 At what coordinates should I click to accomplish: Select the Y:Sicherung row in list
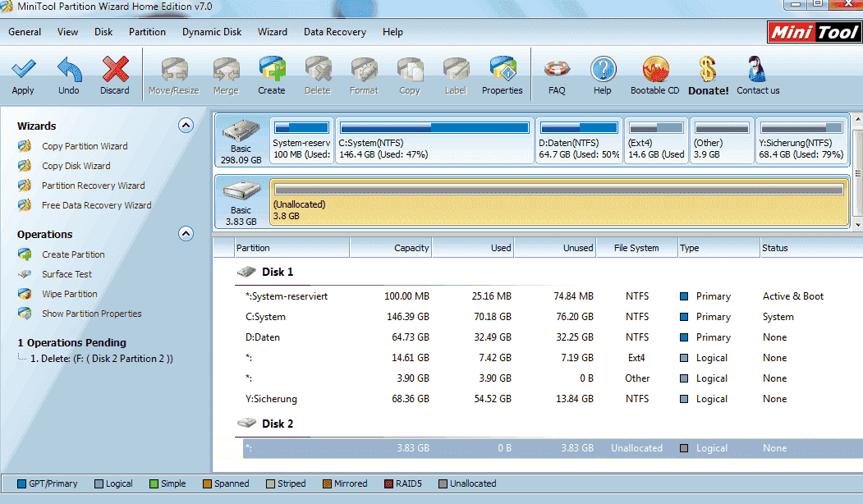pos(553,399)
